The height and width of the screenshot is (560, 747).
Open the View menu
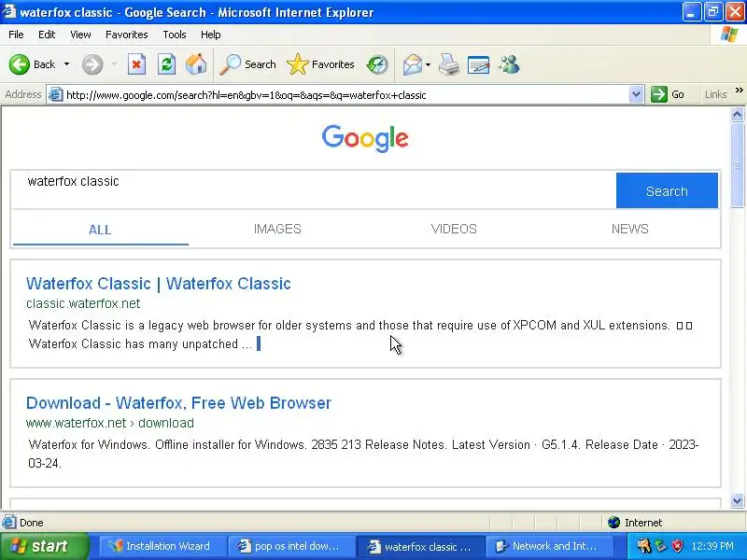[x=80, y=35]
